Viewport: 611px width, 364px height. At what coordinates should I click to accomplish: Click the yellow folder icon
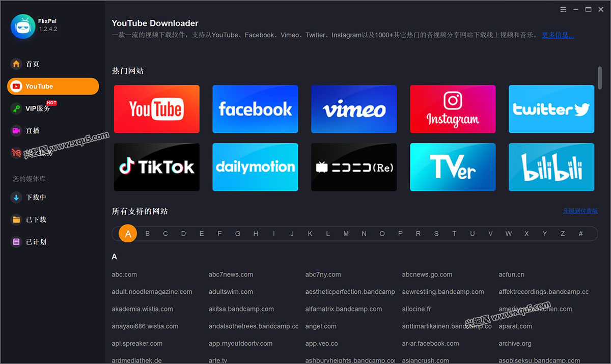[16, 220]
